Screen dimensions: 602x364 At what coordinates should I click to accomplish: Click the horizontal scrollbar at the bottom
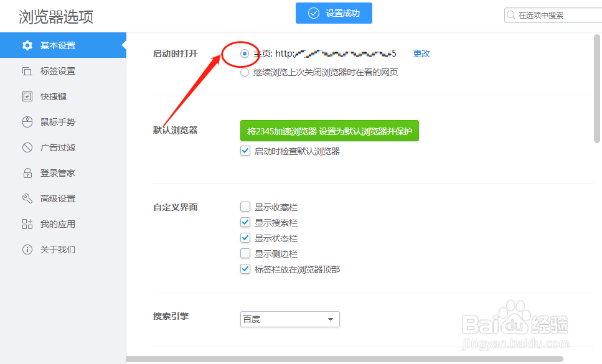[x=344, y=359]
